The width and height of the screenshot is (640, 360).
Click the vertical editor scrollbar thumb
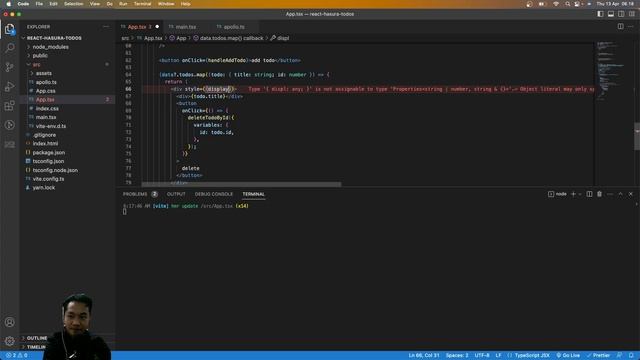coord(637,136)
